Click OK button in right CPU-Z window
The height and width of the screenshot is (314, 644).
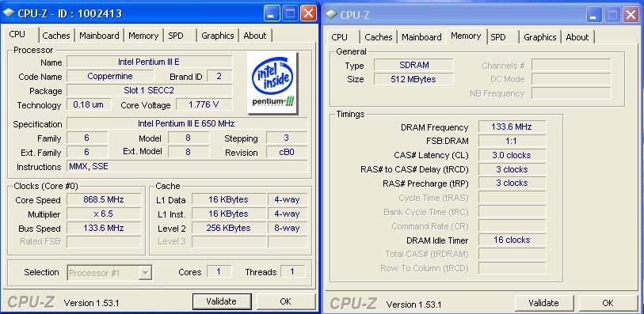[608, 304]
